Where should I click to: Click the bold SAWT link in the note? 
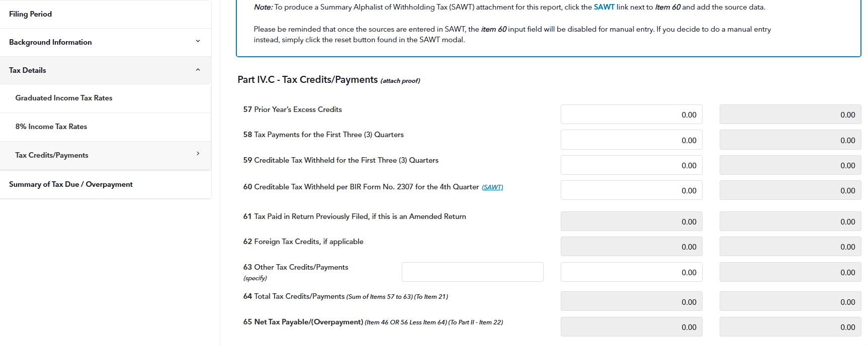[x=604, y=7]
